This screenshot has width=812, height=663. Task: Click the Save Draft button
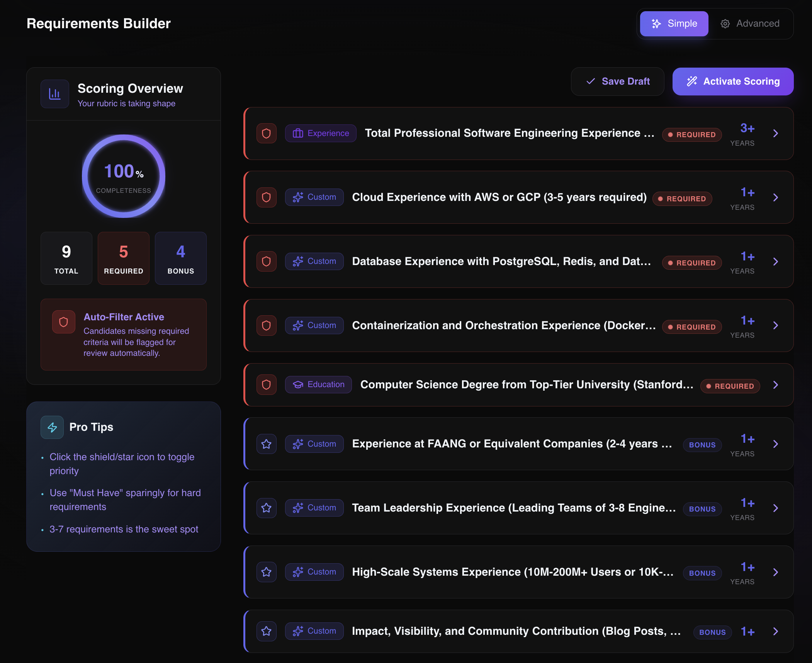click(617, 81)
